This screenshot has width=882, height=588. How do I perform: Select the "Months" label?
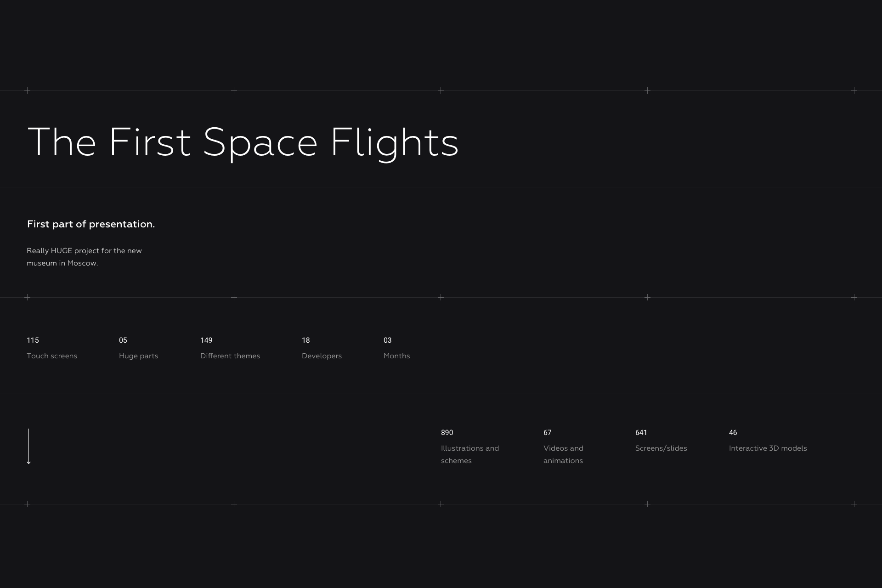396,356
